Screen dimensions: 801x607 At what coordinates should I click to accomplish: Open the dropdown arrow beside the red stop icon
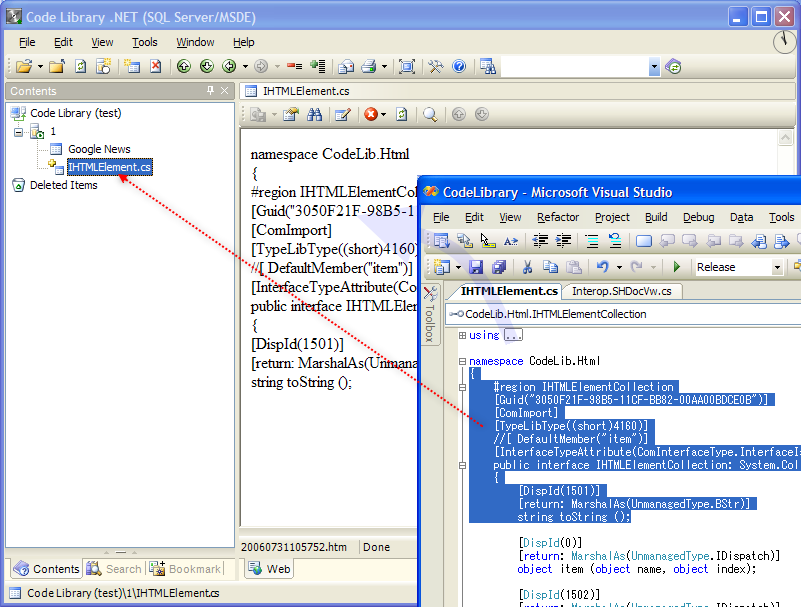tap(384, 114)
